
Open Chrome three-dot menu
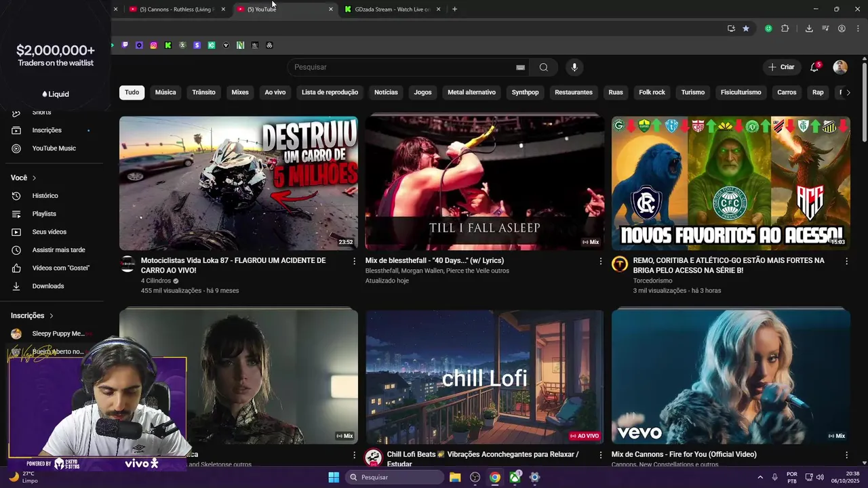coord(858,28)
